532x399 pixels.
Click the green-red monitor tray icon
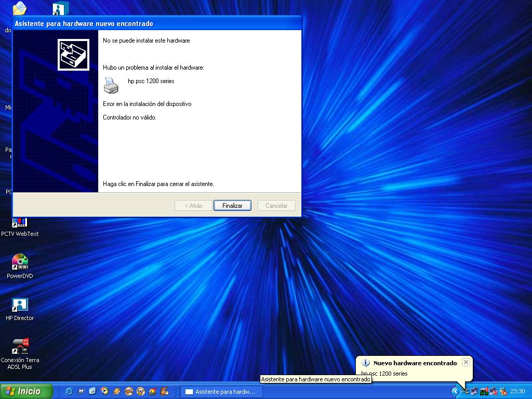coord(484,392)
